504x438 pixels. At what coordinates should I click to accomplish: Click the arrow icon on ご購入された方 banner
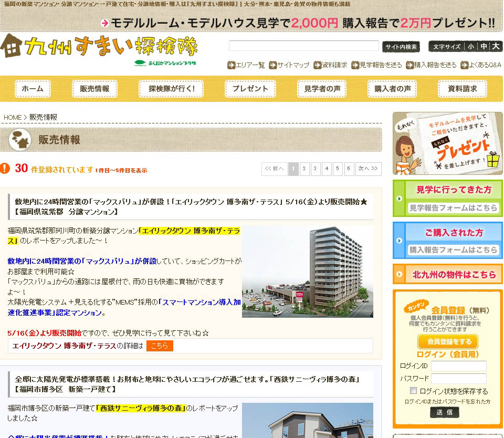pos(399,241)
